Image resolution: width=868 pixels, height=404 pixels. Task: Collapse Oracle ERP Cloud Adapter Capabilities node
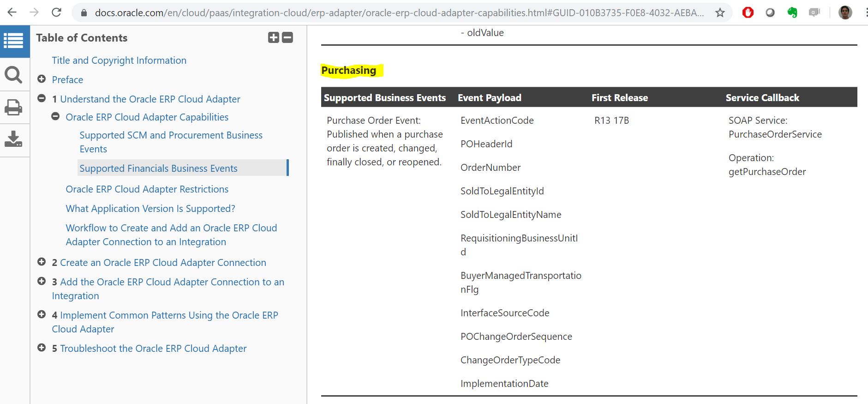coord(55,116)
